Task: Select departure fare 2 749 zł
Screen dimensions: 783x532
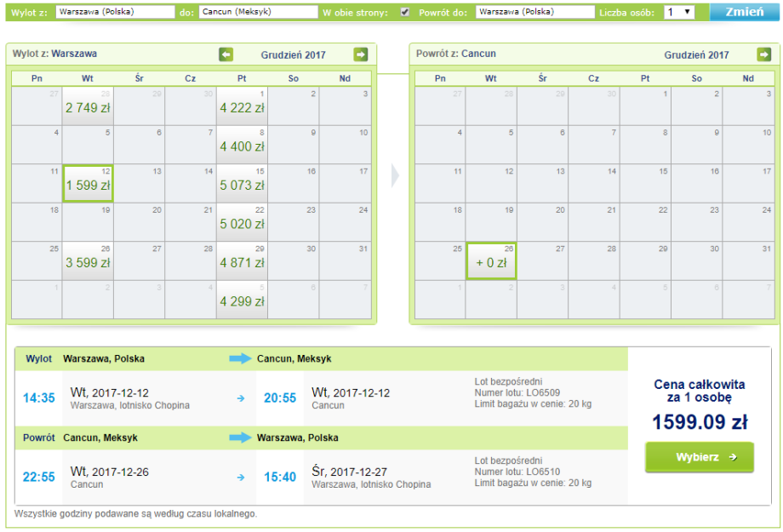Action: pyautogui.click(x=89, y=107)
